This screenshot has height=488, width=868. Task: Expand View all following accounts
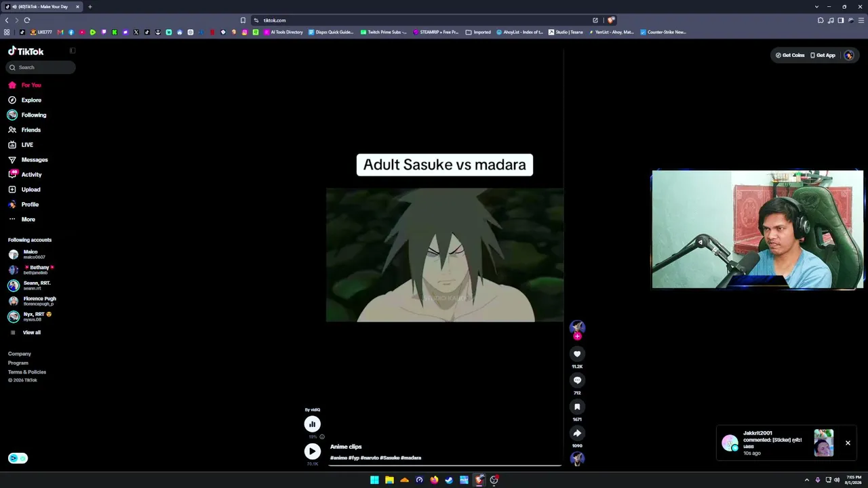click(x=24, y=333)
